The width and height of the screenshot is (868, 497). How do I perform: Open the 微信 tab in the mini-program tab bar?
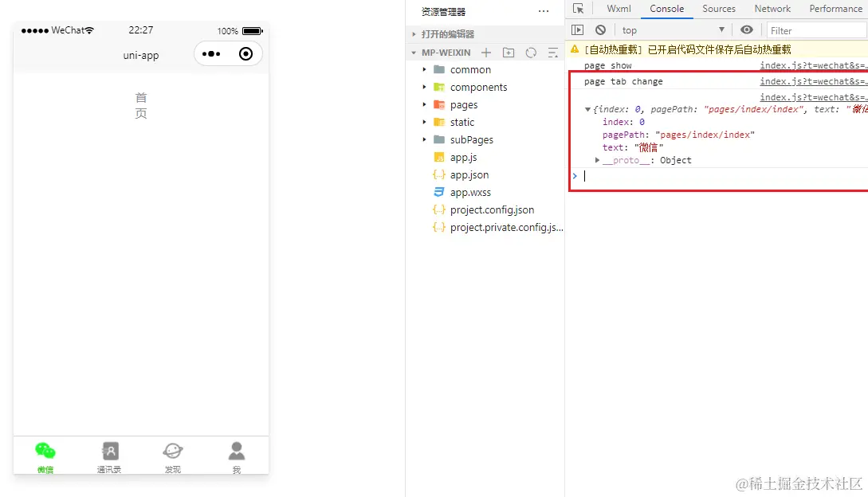click(45, 454)
